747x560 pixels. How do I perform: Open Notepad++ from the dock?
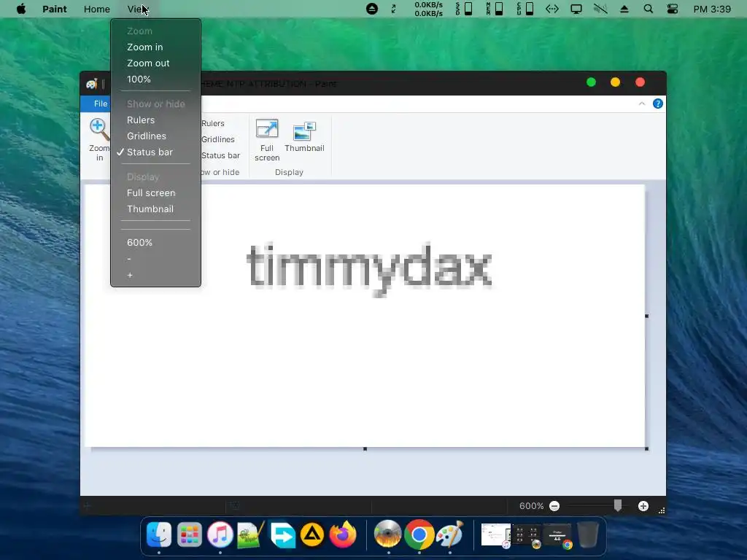coord(251,534)
